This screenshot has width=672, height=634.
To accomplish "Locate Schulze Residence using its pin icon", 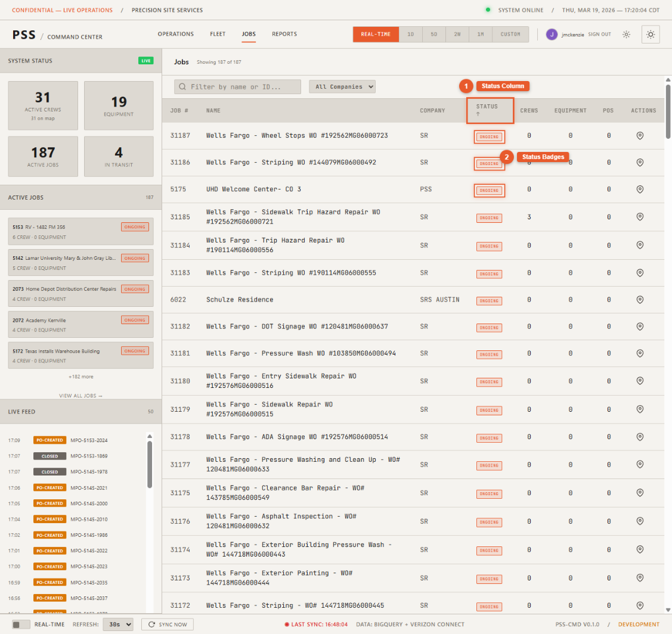I will tap(640, 300).
